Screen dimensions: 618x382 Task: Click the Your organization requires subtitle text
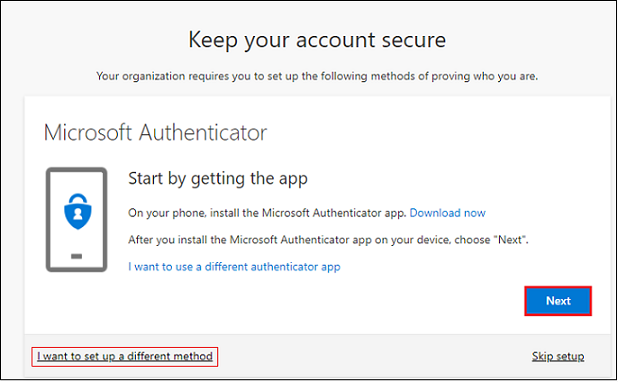pyautogui.click(x=317, y=76)
